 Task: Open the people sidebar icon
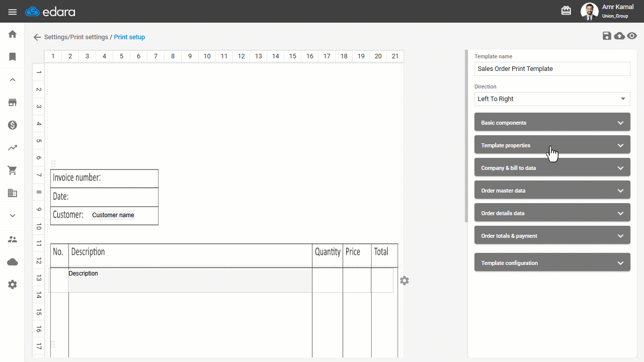click(13, 239)
